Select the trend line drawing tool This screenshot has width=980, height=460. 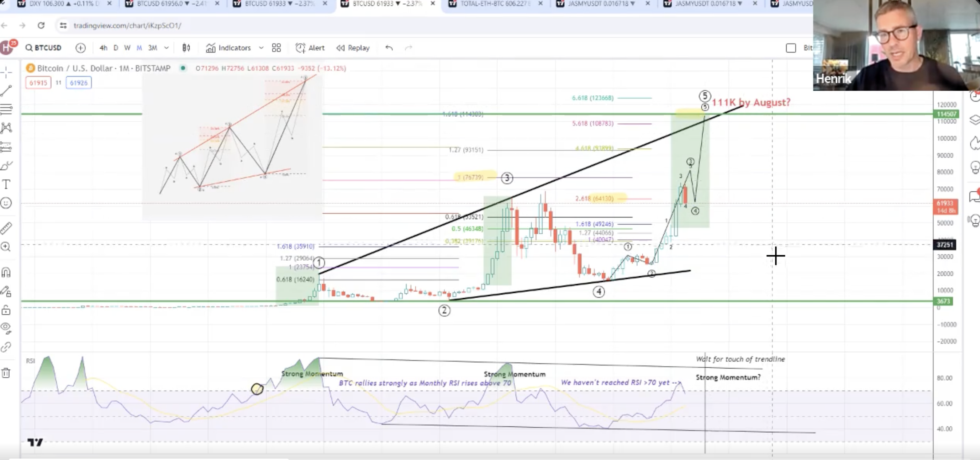click(x=6, y=91)
